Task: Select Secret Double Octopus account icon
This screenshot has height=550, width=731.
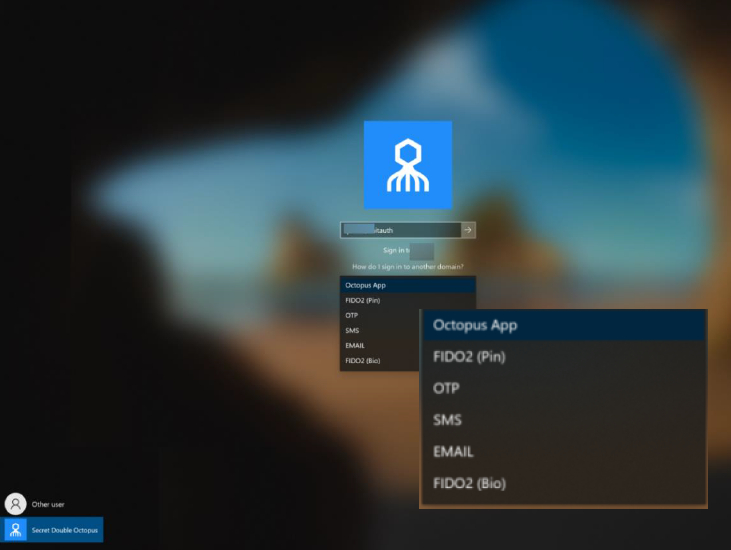Action: [x=15, y=530]
